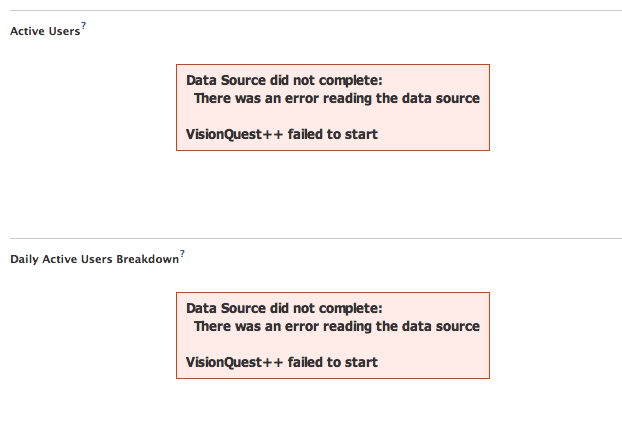The image size is (622, 443).
Task: Click the error box under Daily Active Users Breakdown
Action: [332, 336]
